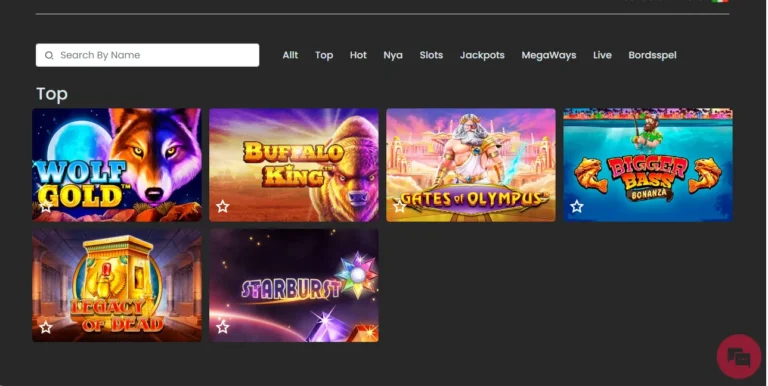
Task: Favorite Starburst with its star icon
Action: point(223,327)
